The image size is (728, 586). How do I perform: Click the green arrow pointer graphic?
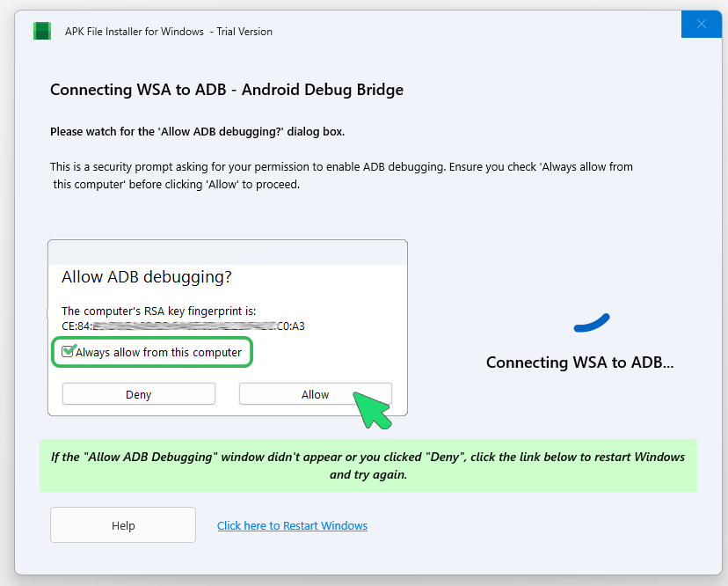(373, 410)
